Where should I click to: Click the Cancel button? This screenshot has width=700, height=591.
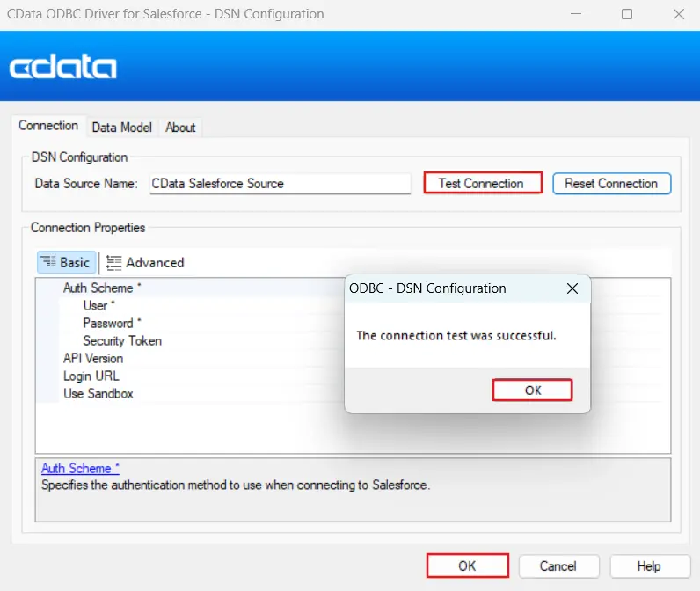tap(558, 566)
